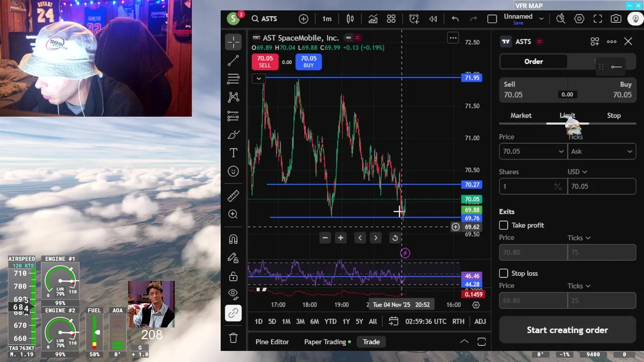The height and width of the screenshot is (362, 644).
Task: Toggle RTH session setting
Action: click(458, 321)
